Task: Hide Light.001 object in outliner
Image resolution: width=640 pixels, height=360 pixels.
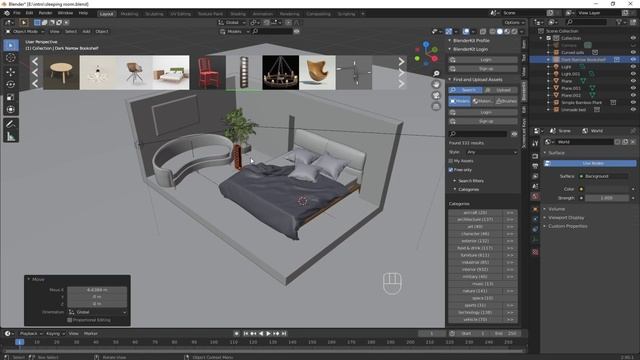Action: click(633, 74)
